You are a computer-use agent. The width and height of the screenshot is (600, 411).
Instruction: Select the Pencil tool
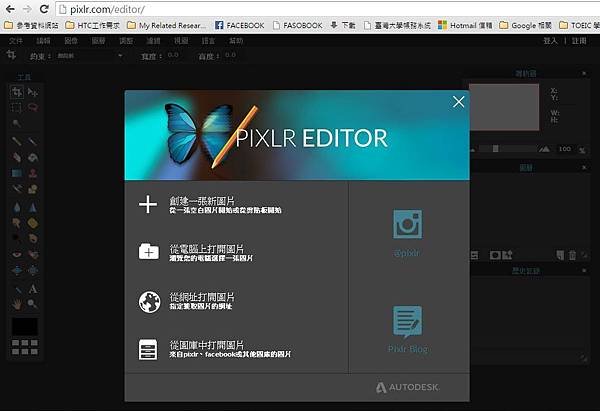tap(16, 141)
